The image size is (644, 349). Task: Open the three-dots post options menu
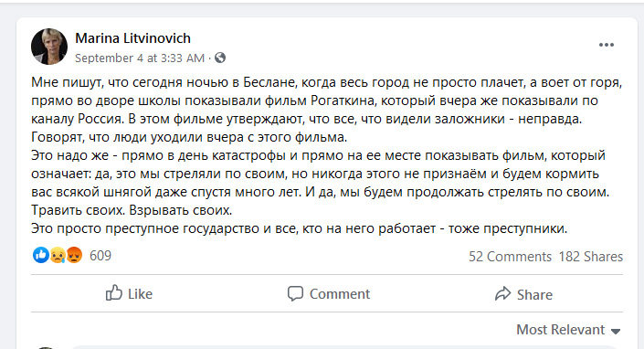click(x=607, y=45)
